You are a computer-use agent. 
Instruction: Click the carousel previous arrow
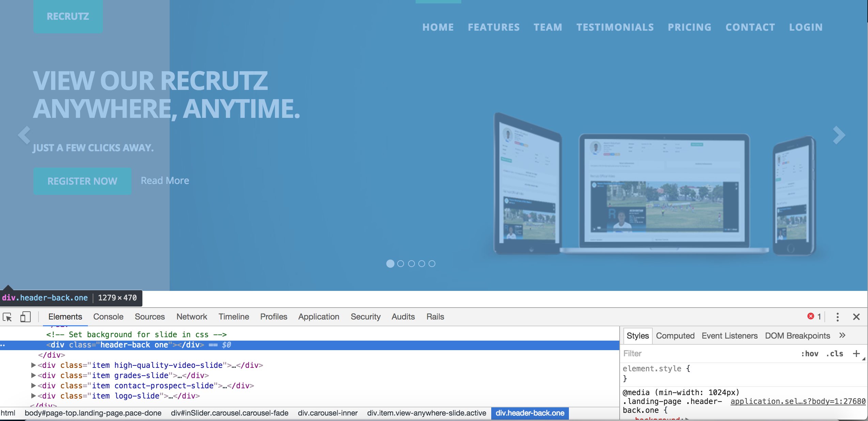[24, 135]
